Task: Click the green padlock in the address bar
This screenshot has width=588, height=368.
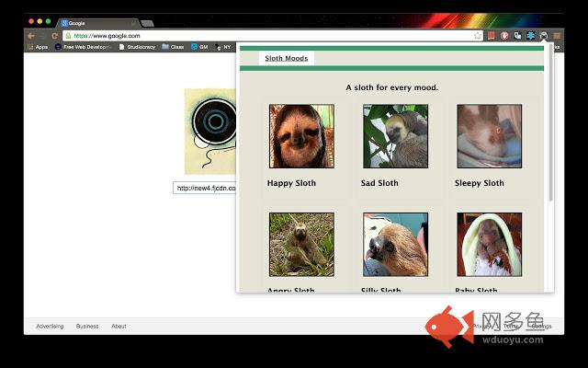Action: click(x=68, y=36)
